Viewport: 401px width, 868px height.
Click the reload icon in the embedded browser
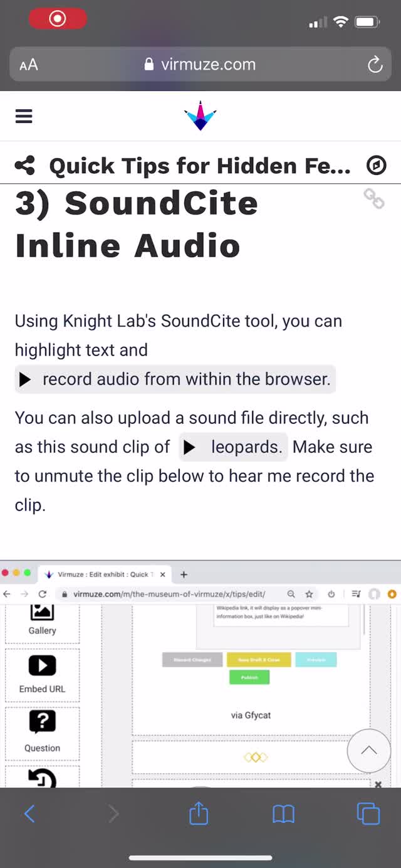point(43,594)
